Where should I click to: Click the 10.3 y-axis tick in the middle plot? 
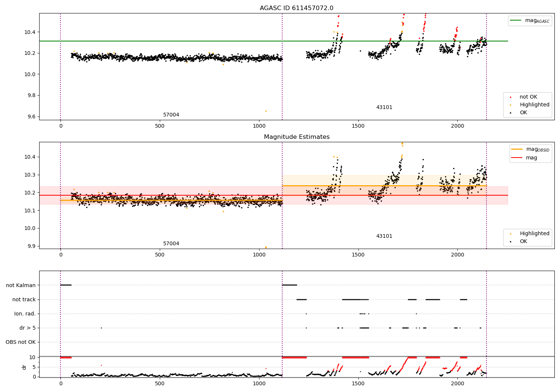tap(29, 175)
